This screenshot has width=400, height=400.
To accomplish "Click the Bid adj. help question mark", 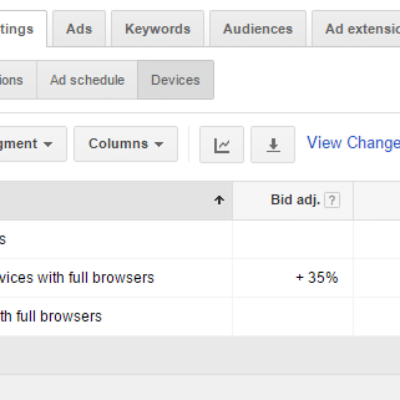I will coord(332,200).
